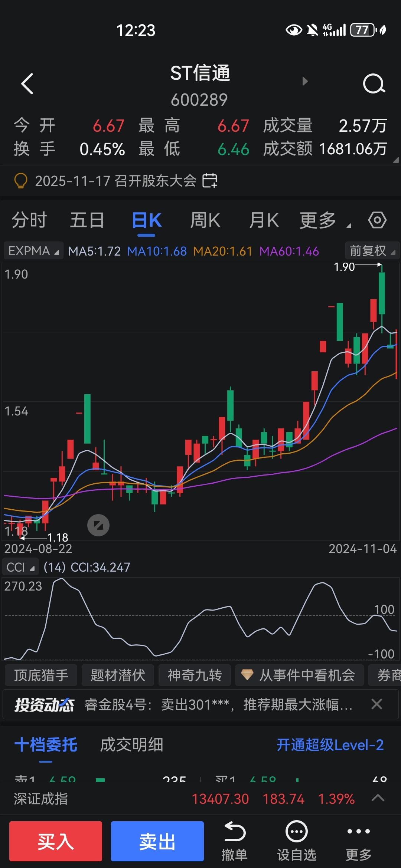Tap the 2025-11-17 召开股东大会 notice
This screenshot has width=401, height=868.
[x=115, y=181]
